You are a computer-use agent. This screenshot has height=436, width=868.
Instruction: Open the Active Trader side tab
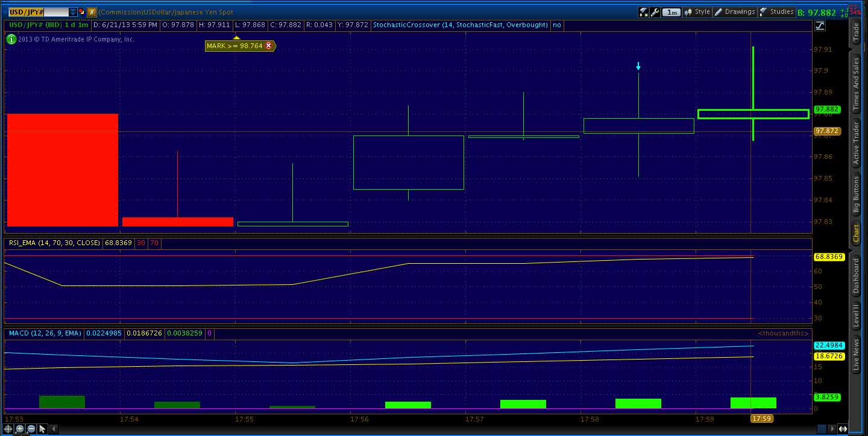tap(855, 144)
